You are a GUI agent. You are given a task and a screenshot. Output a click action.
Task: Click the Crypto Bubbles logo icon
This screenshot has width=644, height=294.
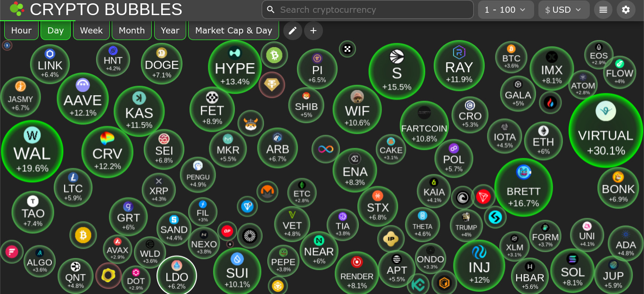tap(17, 9)
